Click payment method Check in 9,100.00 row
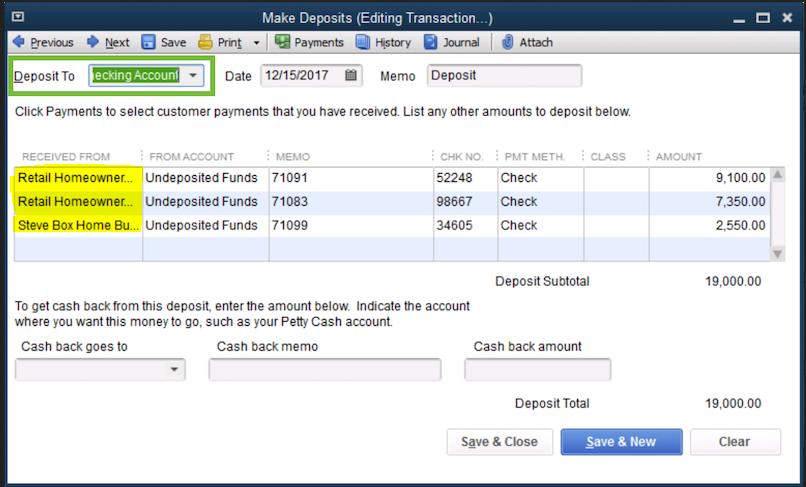The width and height of the screenshot is (806, 487). point(540,178)
